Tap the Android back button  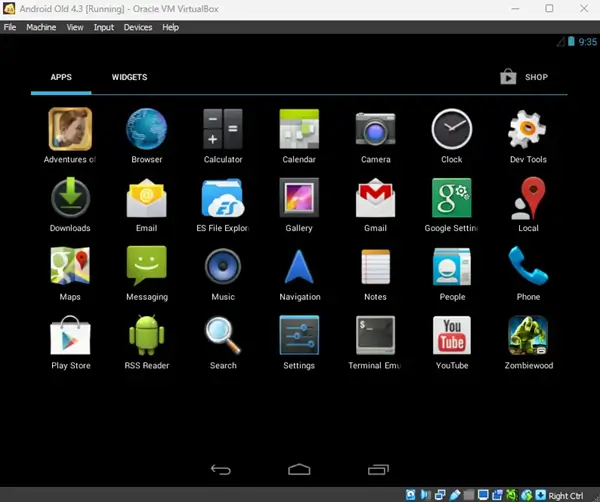point(221,469)
